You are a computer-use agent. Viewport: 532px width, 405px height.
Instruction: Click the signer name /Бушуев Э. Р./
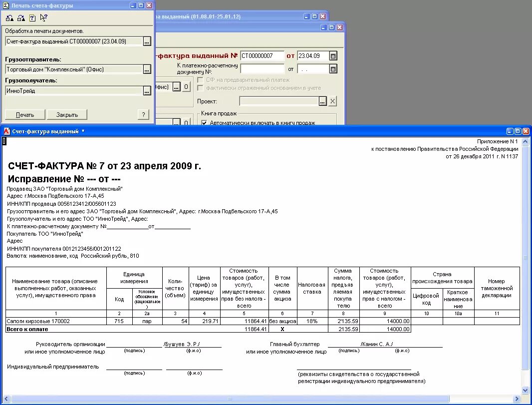pos(182,344)
